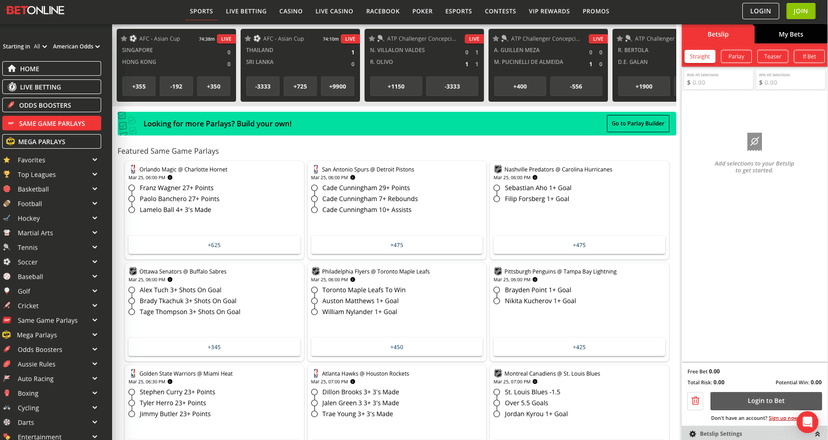This screenshot has width=828, height=440.
Task: Click the Golf sidebar icon
Action: click(7, 291)
